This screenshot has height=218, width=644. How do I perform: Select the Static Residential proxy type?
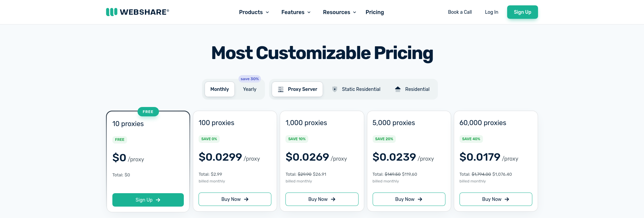[x=356, y=89]
